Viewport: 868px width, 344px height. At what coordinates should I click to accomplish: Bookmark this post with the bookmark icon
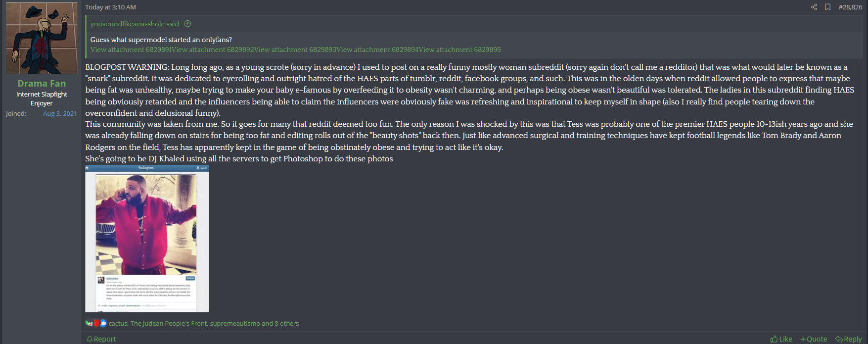[x=827, y=7]
